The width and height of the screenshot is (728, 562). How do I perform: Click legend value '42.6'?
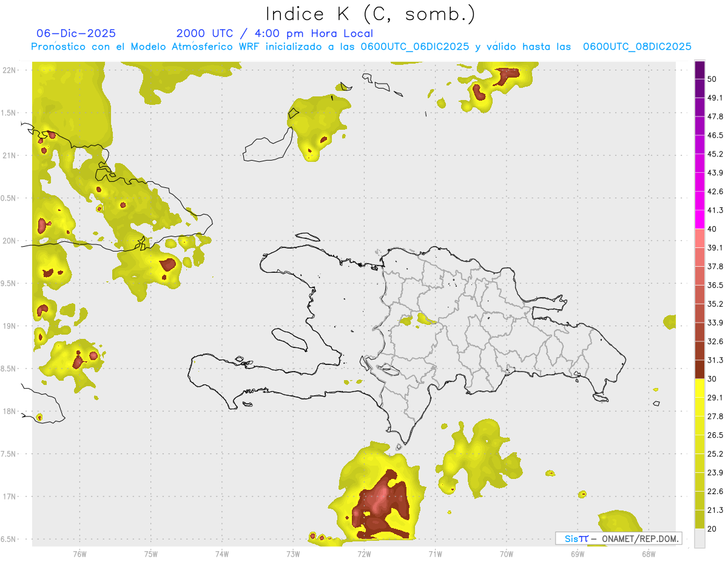(x=715, y=192)
